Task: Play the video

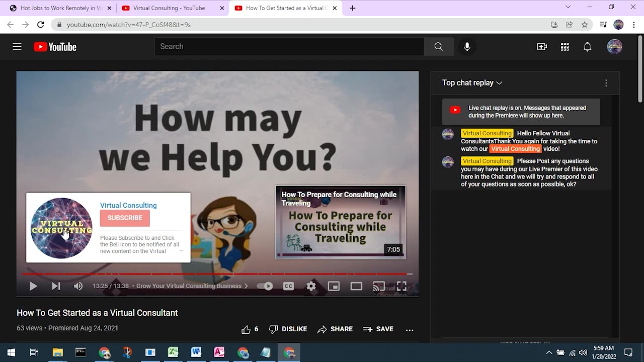Action: pos(33,286)
